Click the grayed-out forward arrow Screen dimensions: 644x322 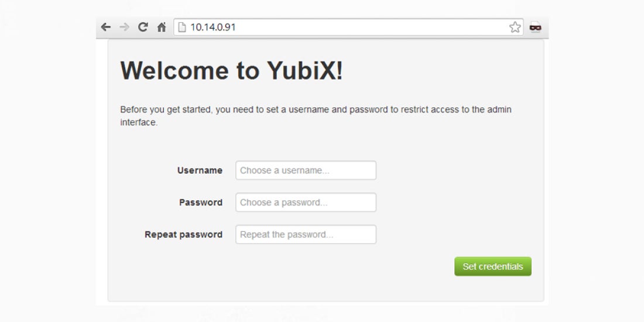pyautogui.click(x=124, y=27)
